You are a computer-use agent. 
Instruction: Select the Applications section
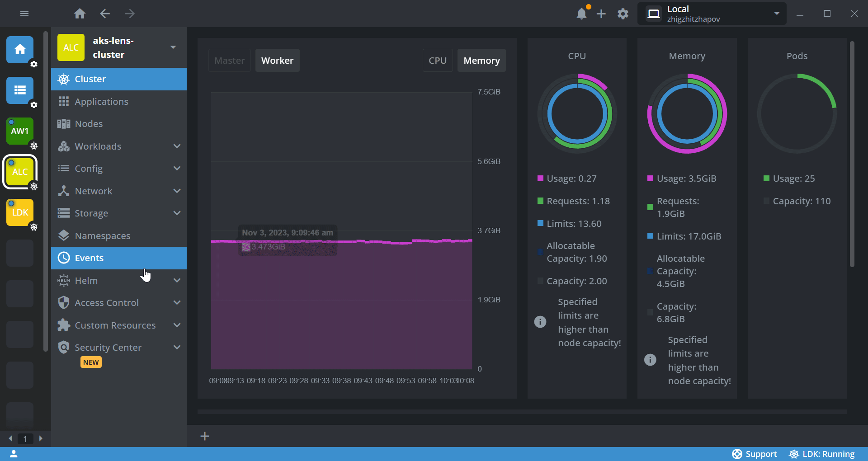click(x=101, y=101)
